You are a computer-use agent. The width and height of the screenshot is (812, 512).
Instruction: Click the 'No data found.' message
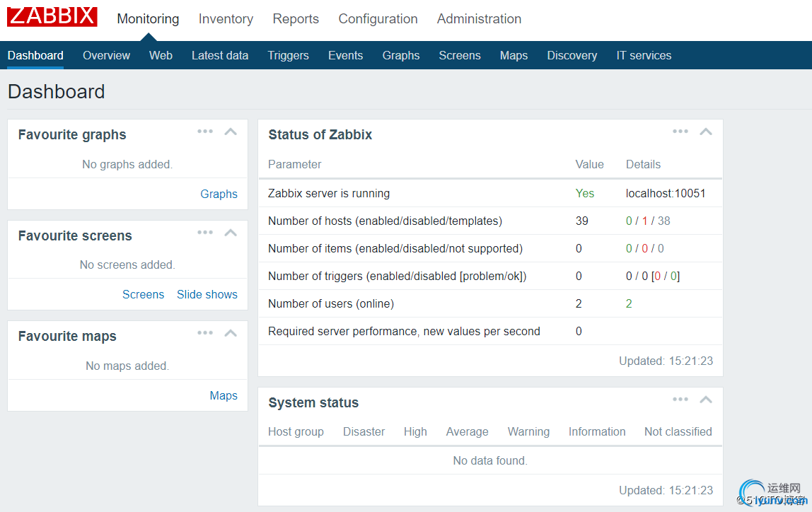click(490, 461)
